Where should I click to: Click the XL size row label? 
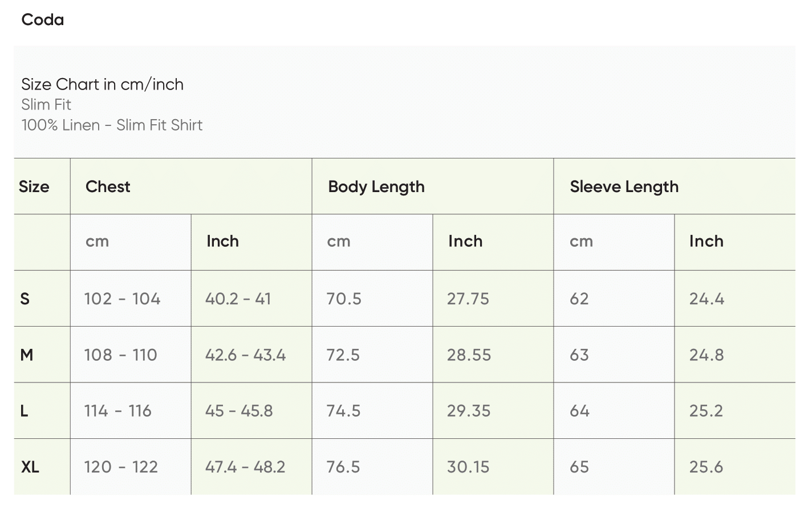(30, 467)
